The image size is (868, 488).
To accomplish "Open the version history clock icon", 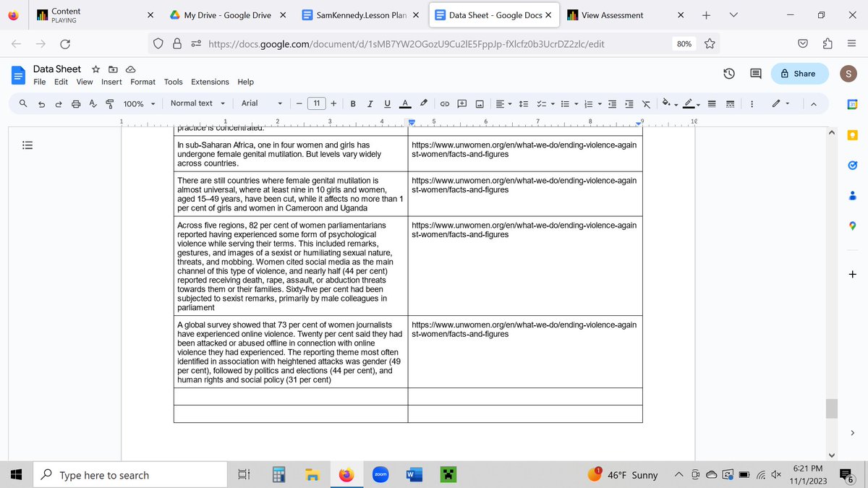I will (729, 73).
